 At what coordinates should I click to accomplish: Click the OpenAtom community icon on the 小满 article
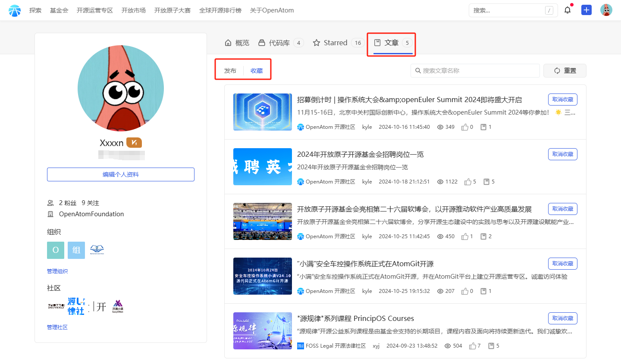tap(301, 291)
